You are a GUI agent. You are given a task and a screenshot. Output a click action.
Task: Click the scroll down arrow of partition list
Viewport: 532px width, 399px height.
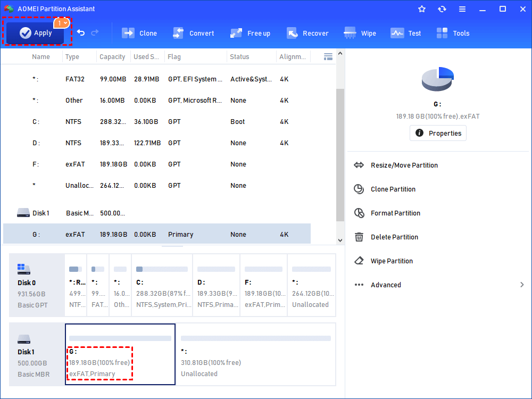(340, 240)
